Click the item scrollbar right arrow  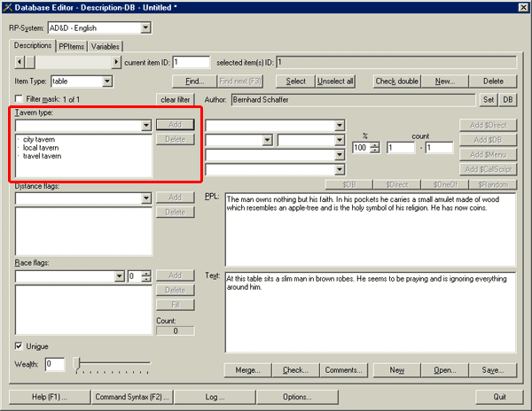pos(116,62)
